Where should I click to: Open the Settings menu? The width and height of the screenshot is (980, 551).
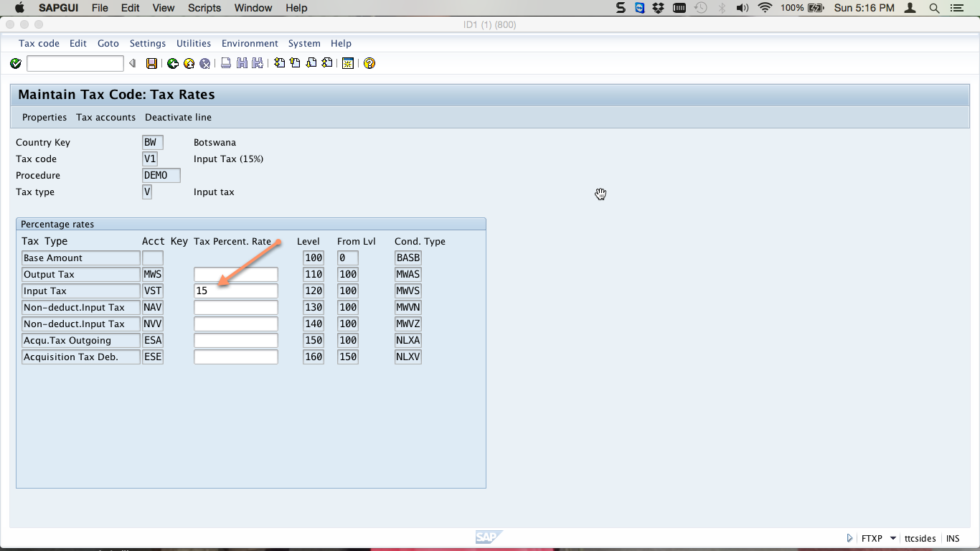pos(147,43)
